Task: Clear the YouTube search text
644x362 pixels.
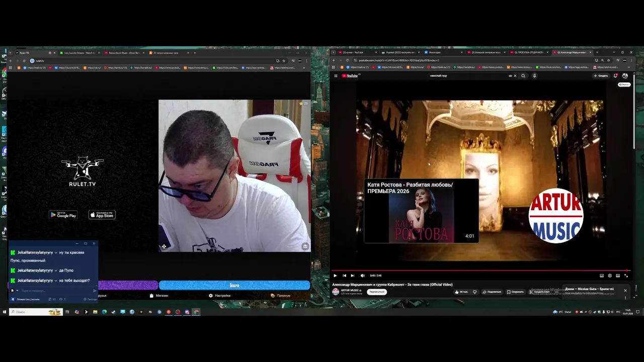Action: (x=515, y=76)
